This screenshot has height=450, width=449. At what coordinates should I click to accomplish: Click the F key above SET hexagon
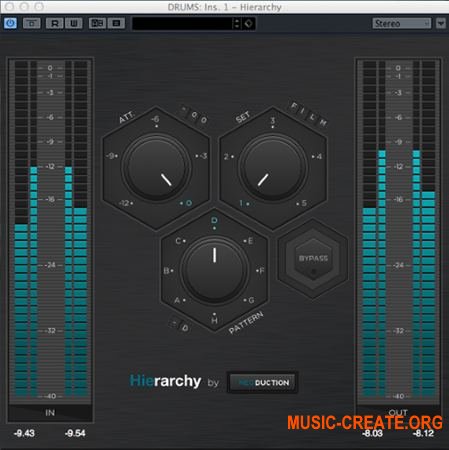point(294,106)
